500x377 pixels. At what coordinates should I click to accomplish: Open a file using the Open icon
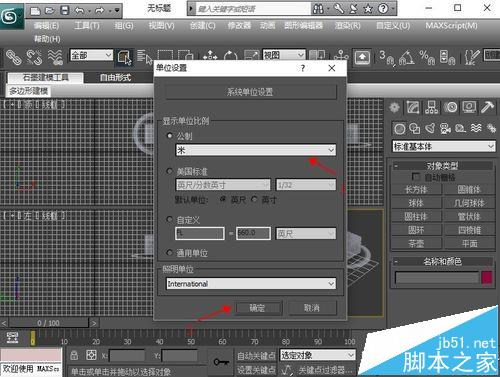click(50, 11)
